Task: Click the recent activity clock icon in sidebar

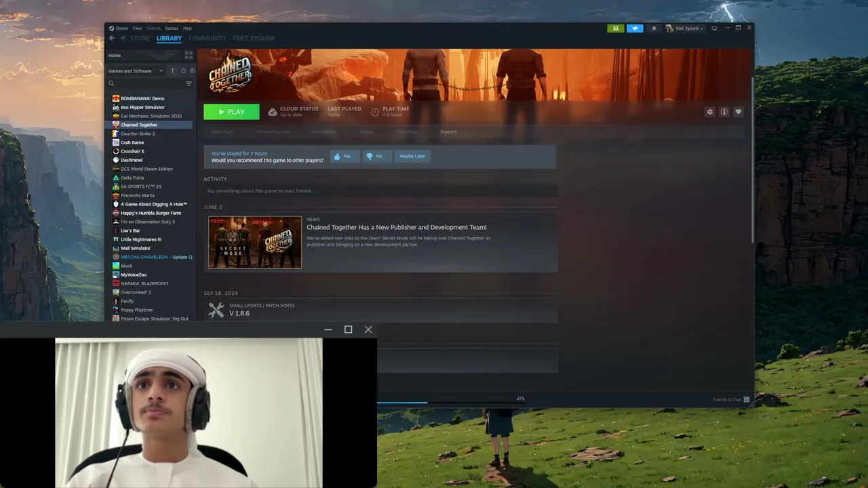Action: [183, 70]
